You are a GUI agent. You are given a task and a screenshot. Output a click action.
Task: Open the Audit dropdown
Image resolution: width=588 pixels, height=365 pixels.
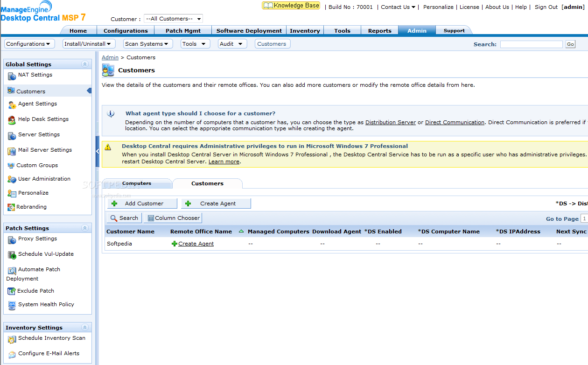(232, 44)
